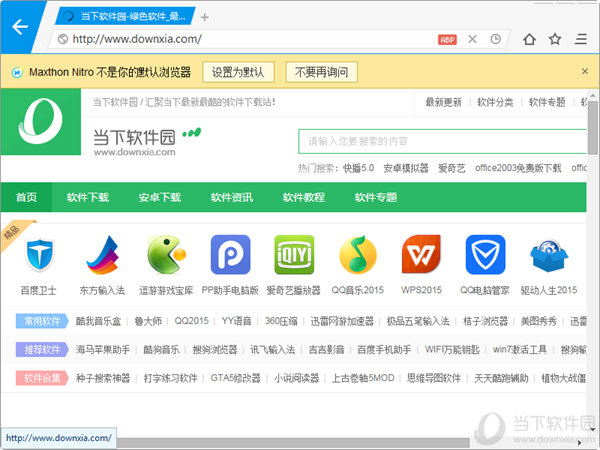Open 软件下载 navigation tab
This screenshot has width=600, height=450.
[x=88, y=197]
